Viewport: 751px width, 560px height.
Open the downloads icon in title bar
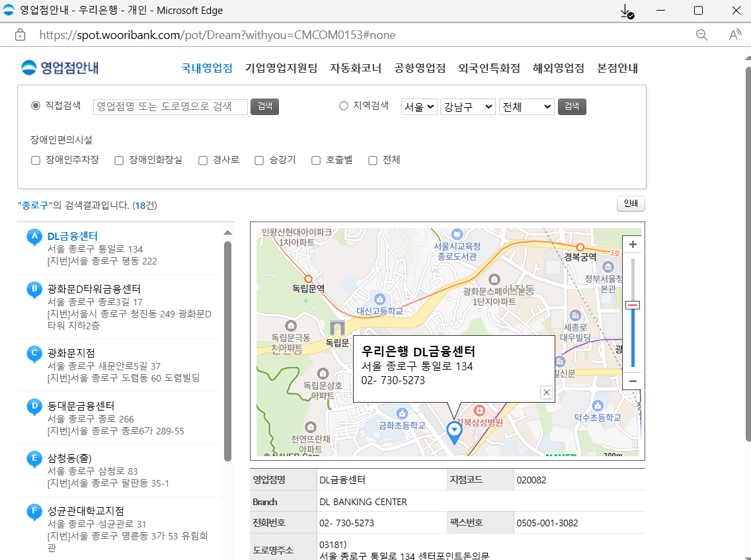(x=627, y=11)
